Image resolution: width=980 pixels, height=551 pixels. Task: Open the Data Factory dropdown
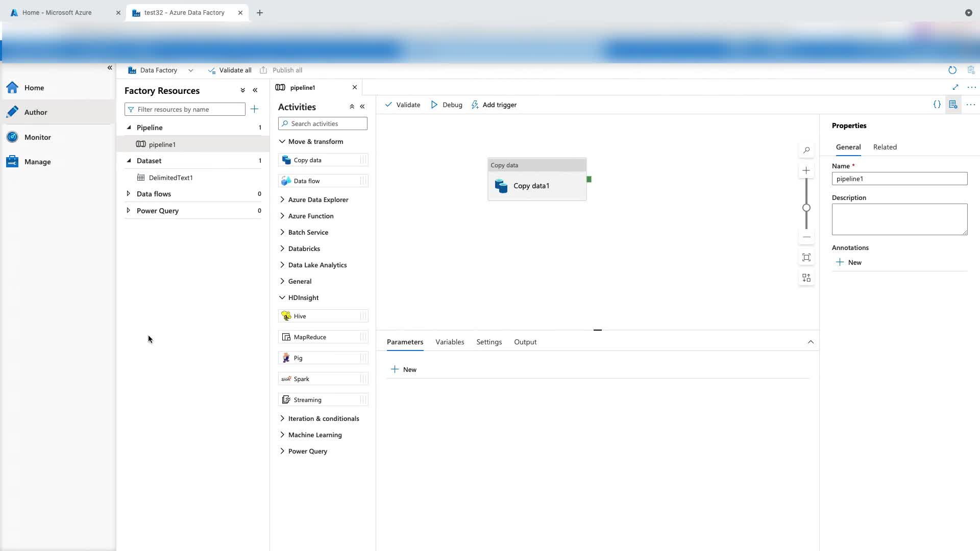tap(190, 70)
